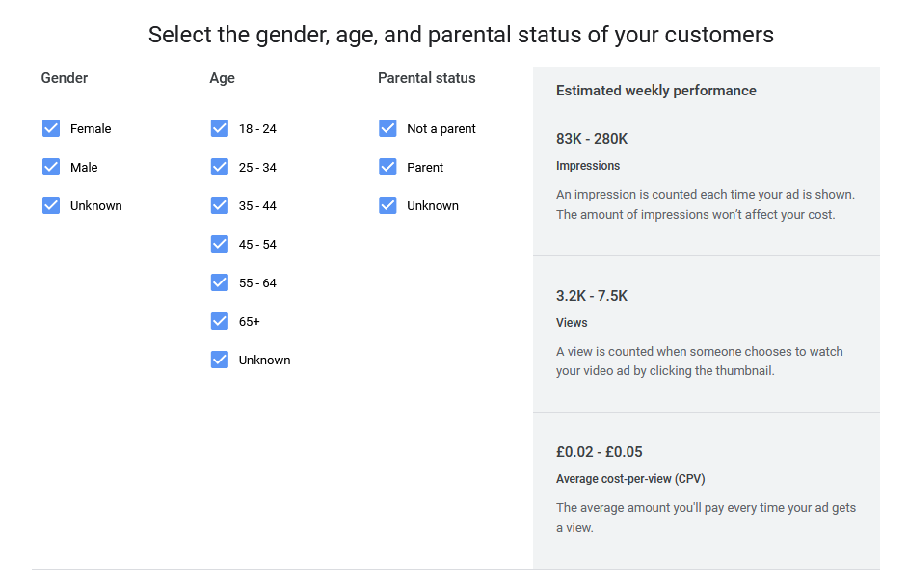Viewport: 908px width, 588px height.
Task: Toggle the Male gender checkbox
Action: pyautogui.click(x=51, y=167)
